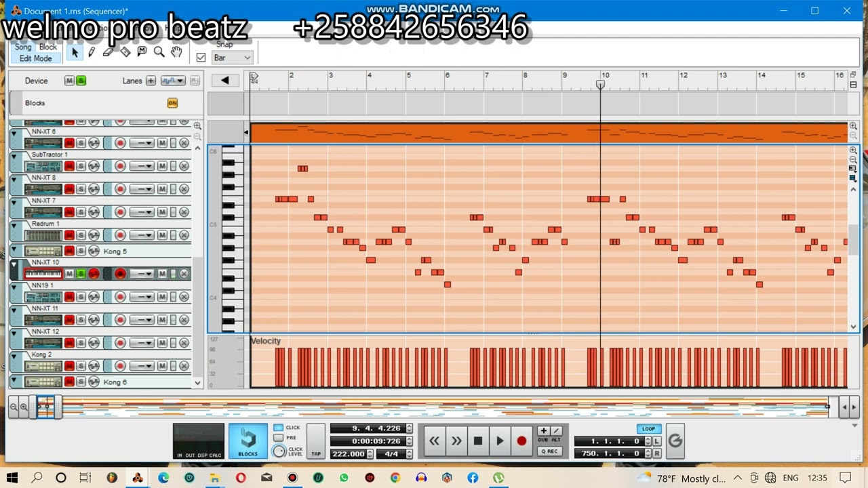The image size is (868, 488).
Task: Adjust the Click Level knob
Action: point(279,451)
